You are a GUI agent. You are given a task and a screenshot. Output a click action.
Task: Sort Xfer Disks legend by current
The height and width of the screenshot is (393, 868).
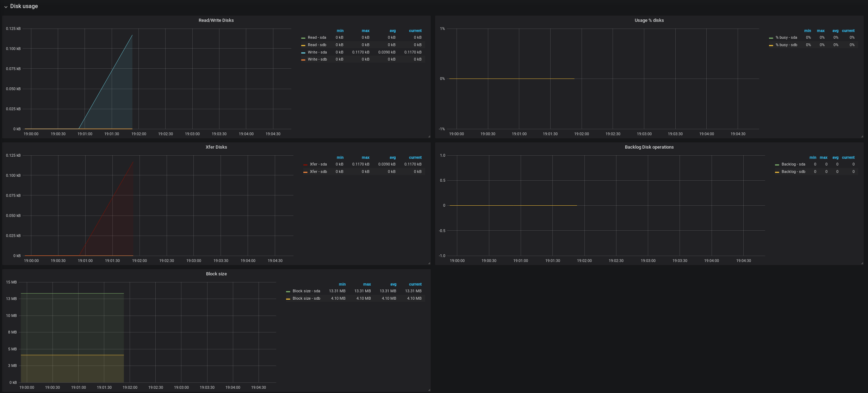[415, 157]
